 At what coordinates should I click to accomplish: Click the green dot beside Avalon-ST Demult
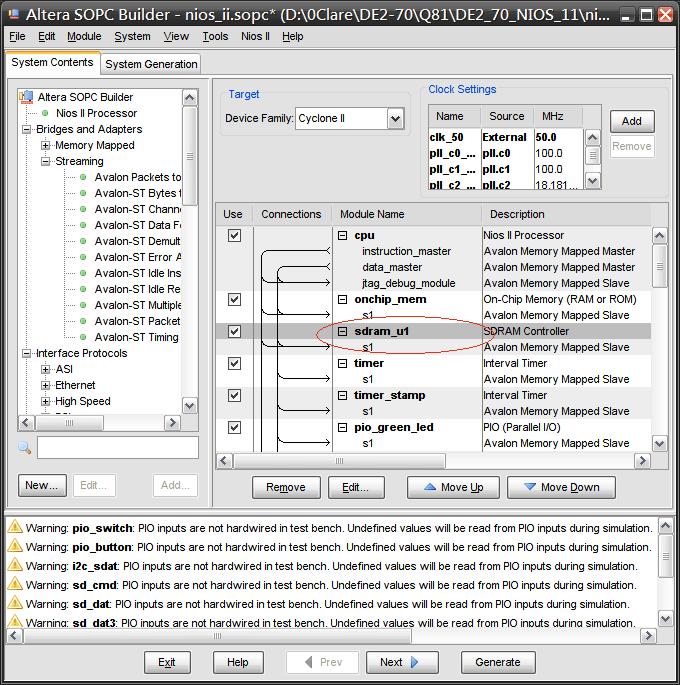83,241
